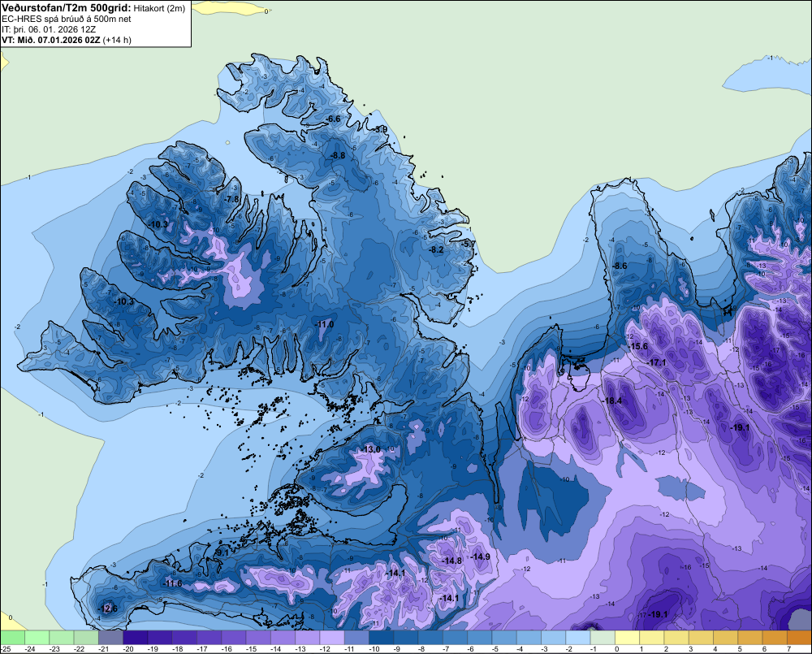Screen dimensions: 812x654
Task: Click the map temperature label '-14.9'
Action: [x=481, y=557]
